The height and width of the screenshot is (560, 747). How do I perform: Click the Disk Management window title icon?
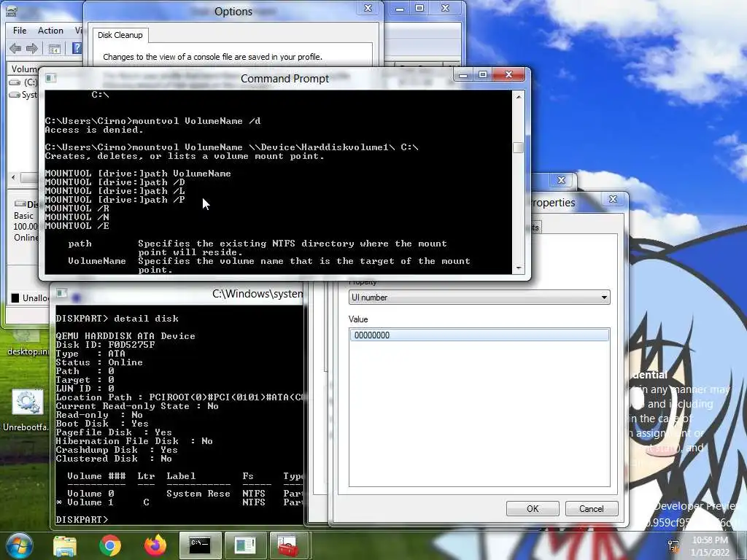pos(12,10)
